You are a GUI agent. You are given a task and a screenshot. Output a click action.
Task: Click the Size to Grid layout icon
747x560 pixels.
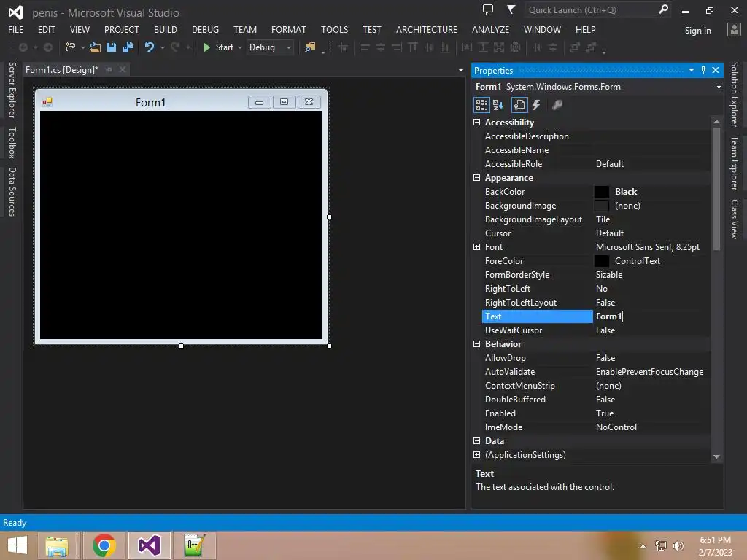[516, 47]
